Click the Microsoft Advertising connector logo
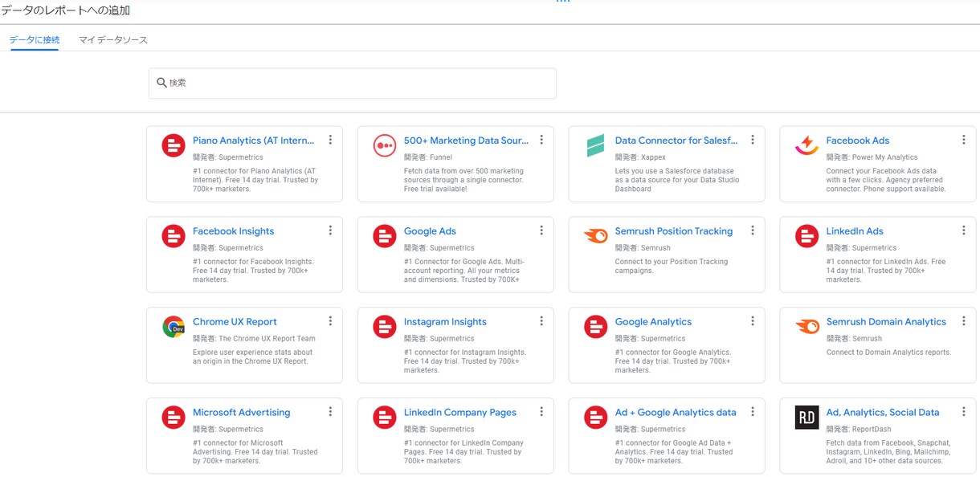The height and width of the screenshot is (477, 980). [x=174, y=418]
